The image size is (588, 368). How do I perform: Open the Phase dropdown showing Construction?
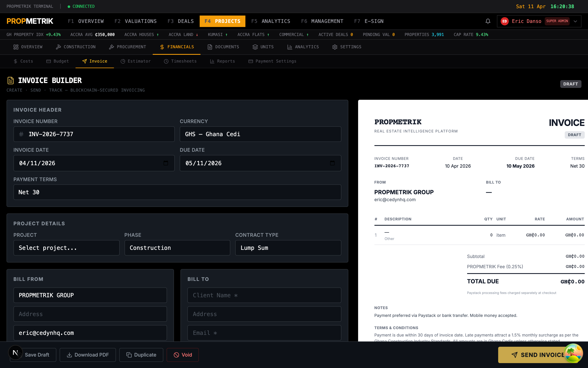177,248
